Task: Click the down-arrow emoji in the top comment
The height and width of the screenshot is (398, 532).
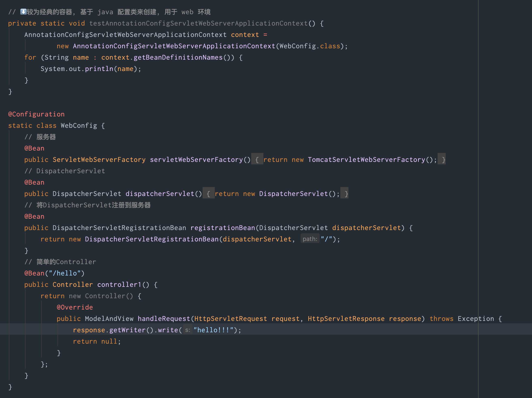Action: (23, 12)
